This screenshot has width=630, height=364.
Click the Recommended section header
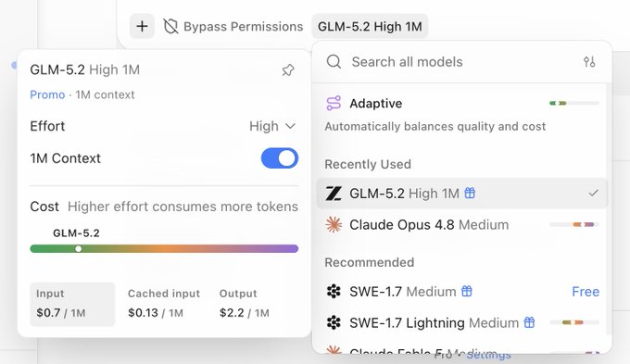370,262
